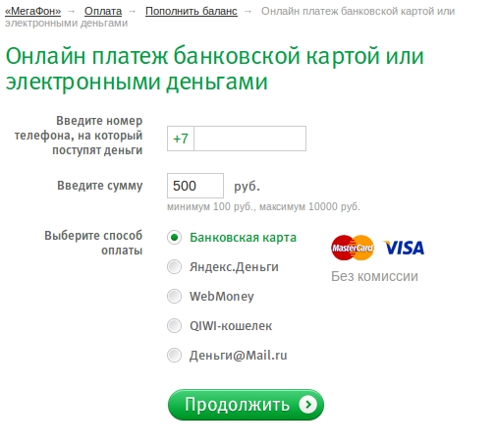Click the +7 country code prefix

181,139
